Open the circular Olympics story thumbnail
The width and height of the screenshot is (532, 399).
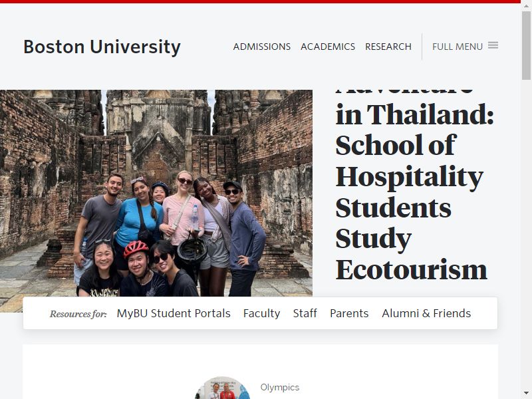(223, 388)
